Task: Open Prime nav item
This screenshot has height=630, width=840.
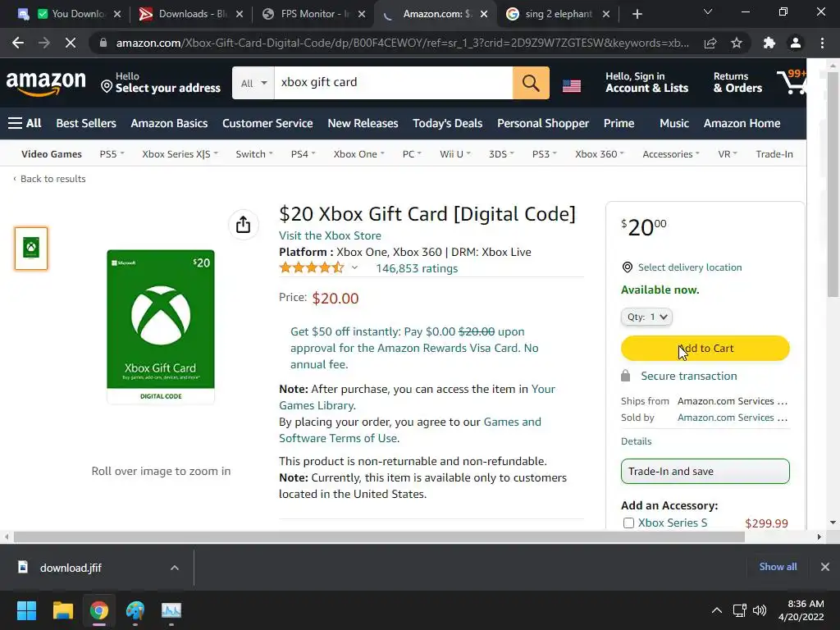Action: coord(619,123)
